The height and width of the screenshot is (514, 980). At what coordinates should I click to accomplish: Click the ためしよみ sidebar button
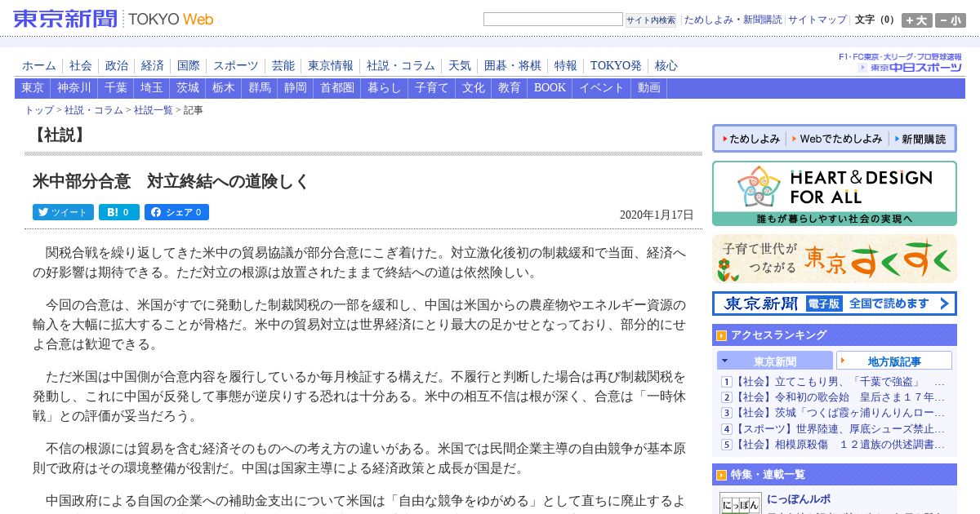click(749, 140)
